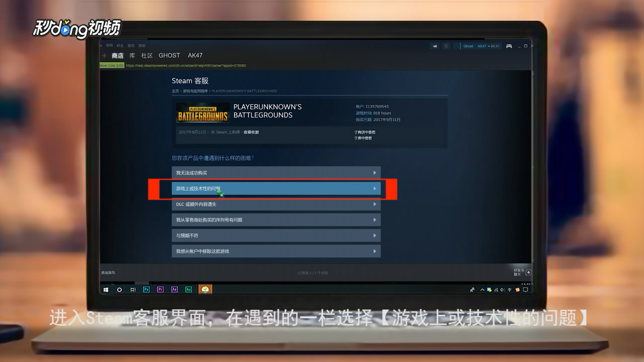
Task: Open Windows action center notification icon
Action: [x=526, y=290]
